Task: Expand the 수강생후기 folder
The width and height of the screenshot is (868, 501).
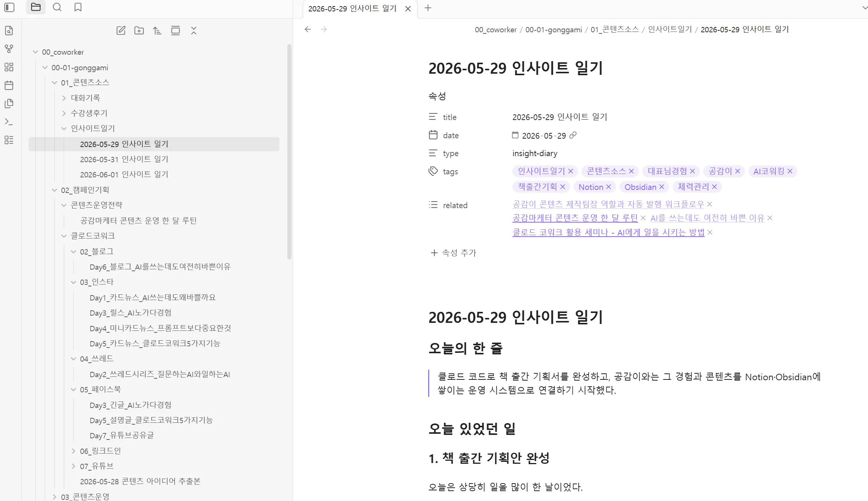Action: [x=64, y=113]
